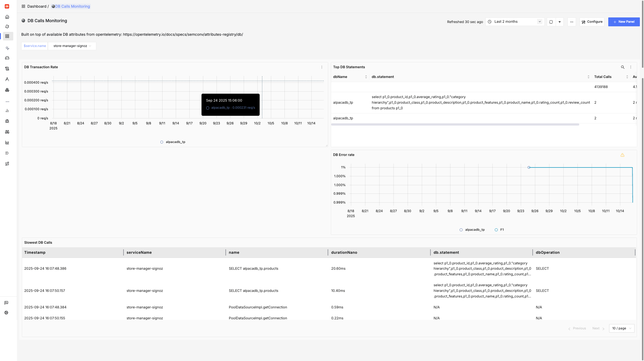Sort Top DB Statements by Total Calls
The width and height of the screenshot is (644, 361).
point(627,77)
